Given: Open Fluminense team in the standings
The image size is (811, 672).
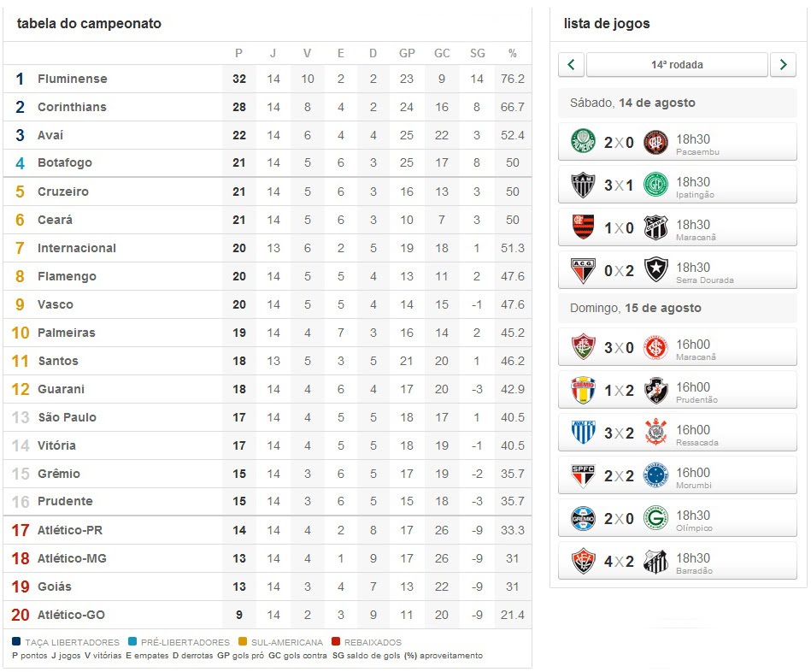Looking at the screenshot, I should (73, 79).
